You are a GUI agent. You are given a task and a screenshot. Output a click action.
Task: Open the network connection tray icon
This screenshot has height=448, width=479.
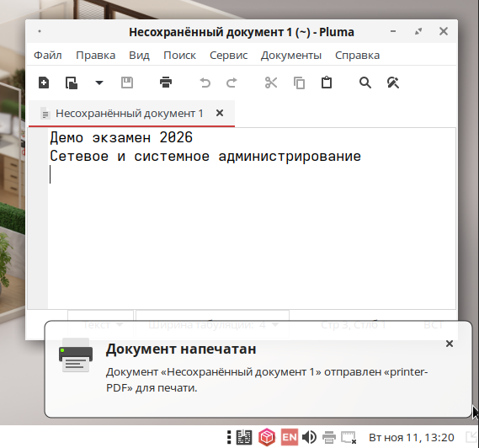coord(349,437)
